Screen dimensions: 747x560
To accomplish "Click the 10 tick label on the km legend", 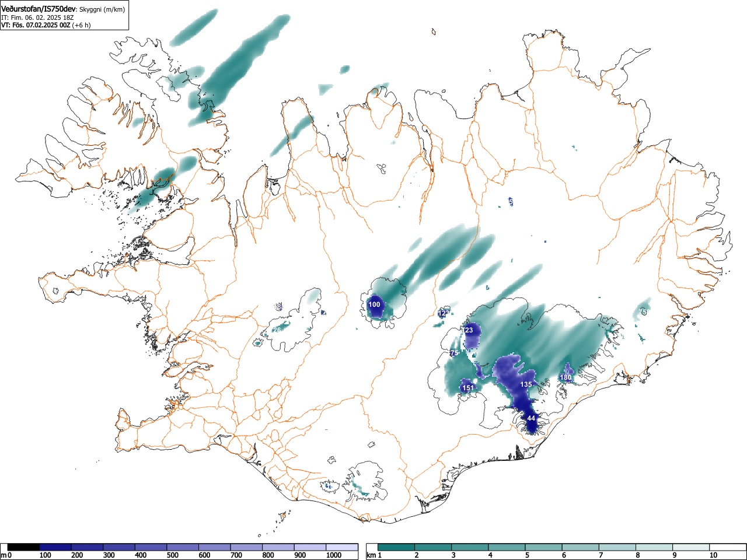I will [713, 555].
